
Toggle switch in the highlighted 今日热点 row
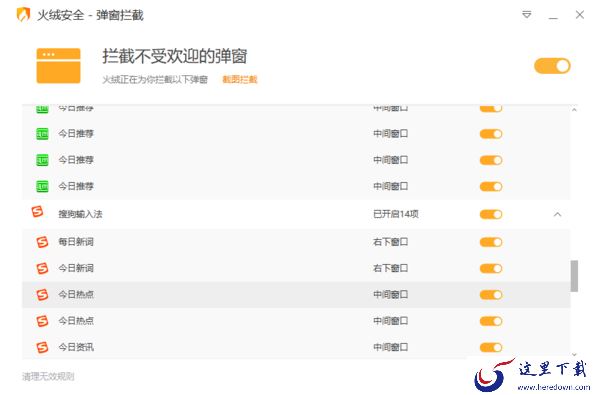[x=491, y=295]
